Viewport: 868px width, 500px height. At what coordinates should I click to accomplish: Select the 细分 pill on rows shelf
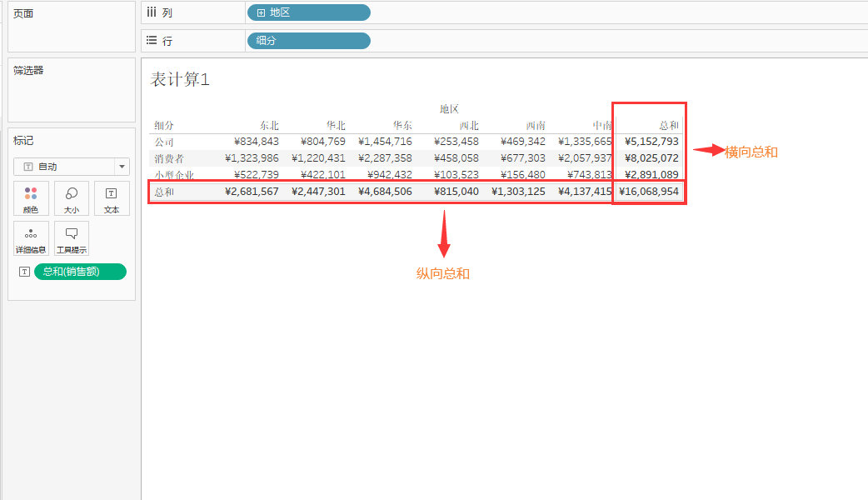tap(308, 41)
